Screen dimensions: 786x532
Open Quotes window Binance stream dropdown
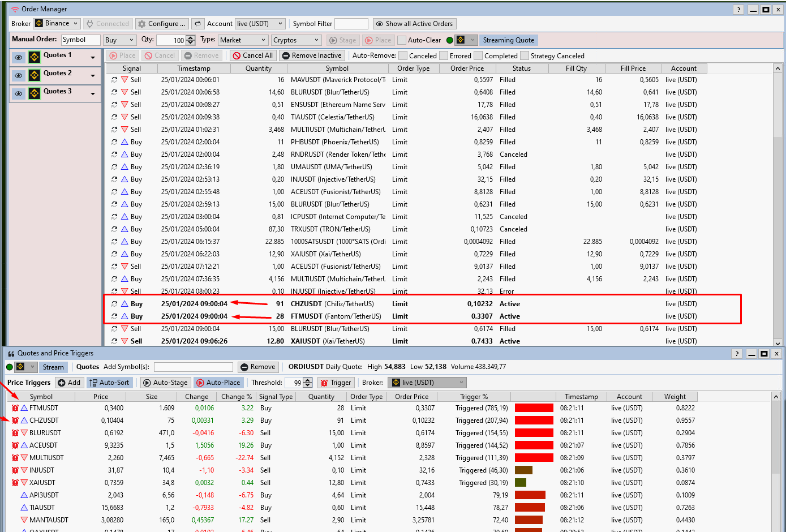click(x=27, y=367)
